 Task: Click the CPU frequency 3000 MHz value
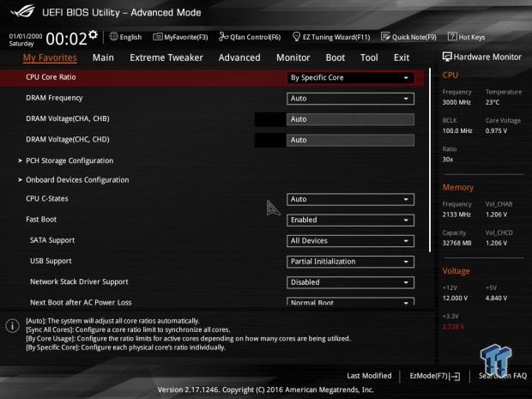(x=456, y=102)
